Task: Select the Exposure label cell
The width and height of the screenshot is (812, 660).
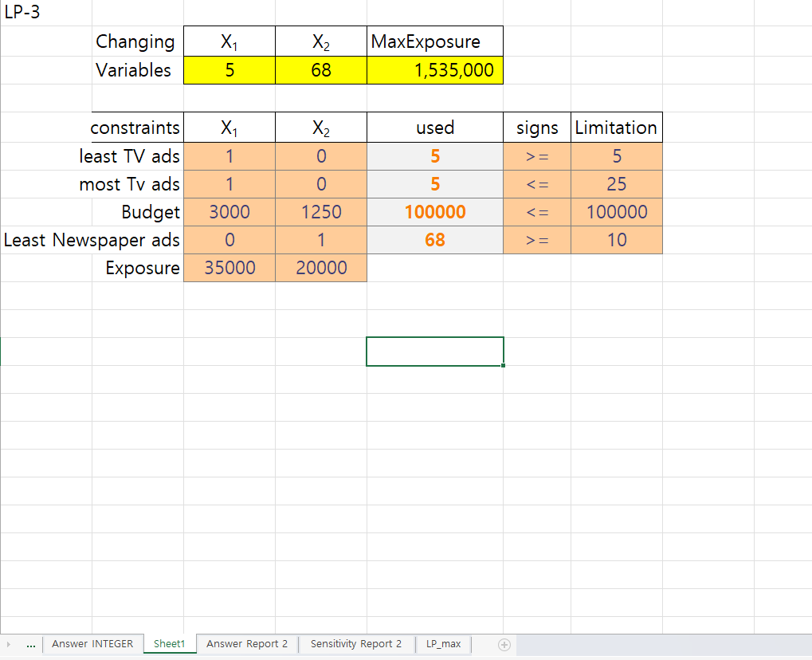Action: [x=142, y=268]
